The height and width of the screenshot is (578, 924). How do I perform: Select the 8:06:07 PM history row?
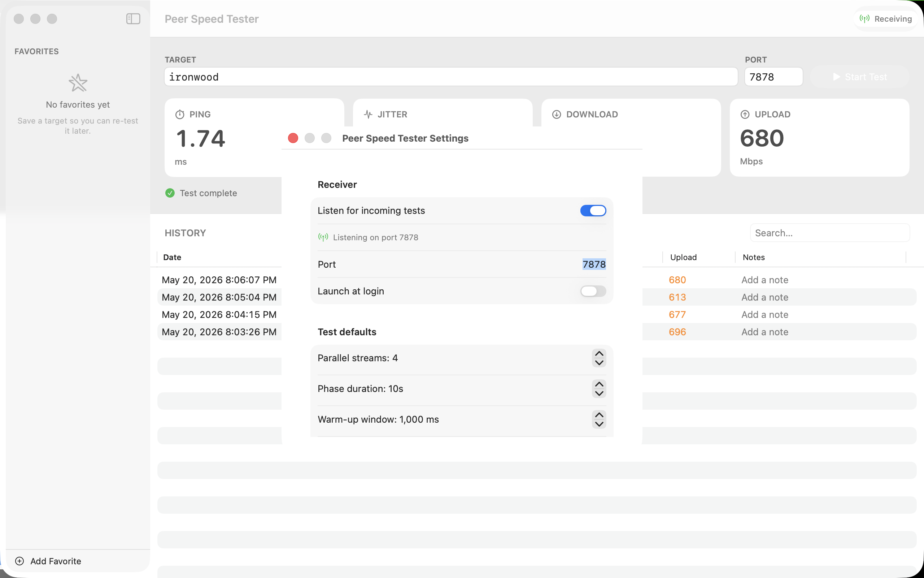219,280
